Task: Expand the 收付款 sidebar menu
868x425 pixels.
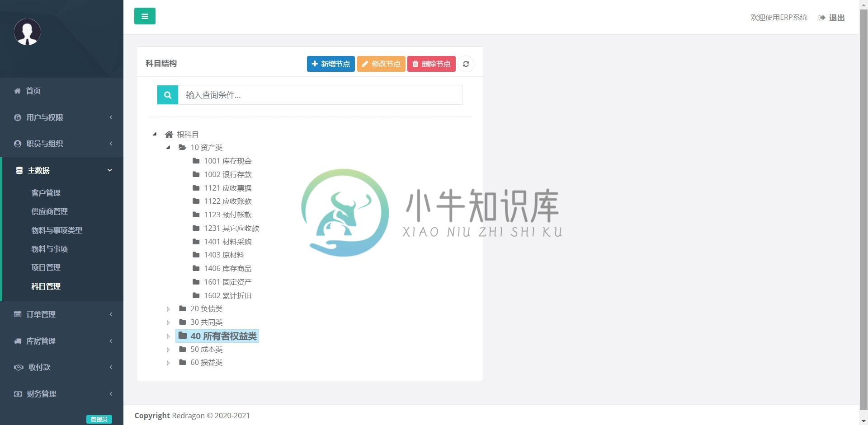Action: (62, 367)
